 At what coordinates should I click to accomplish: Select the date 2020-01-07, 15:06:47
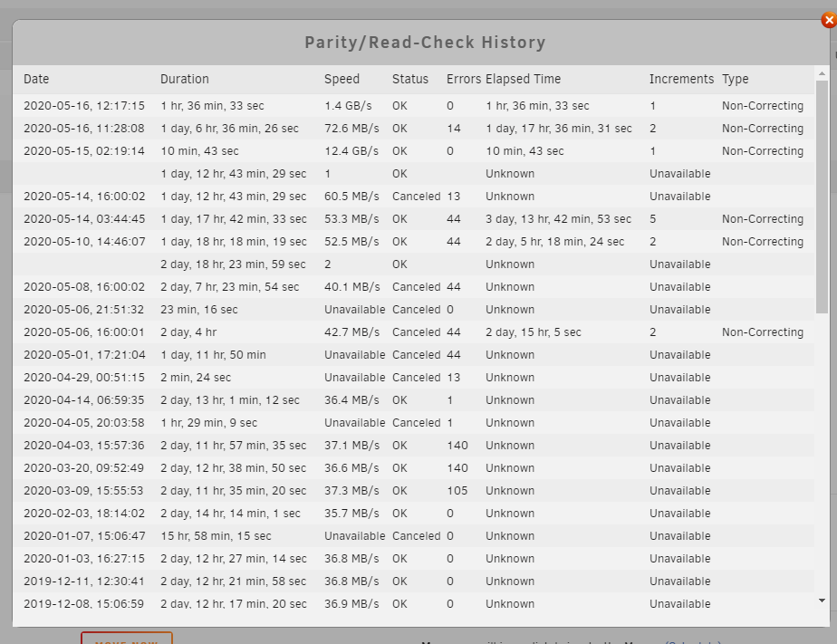pos(84,535)
